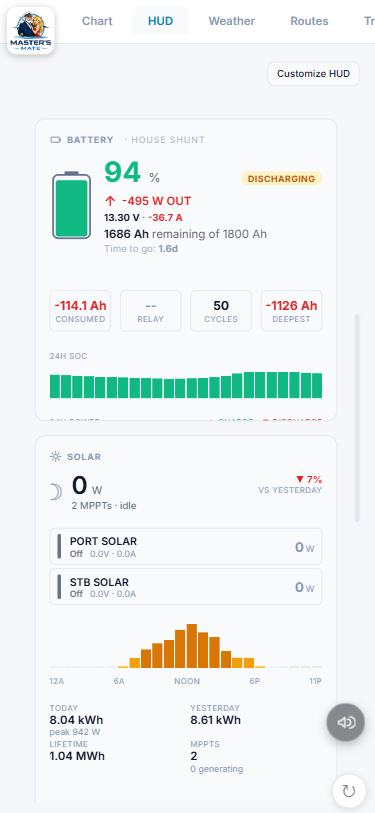Click the Solar sun icon
This screenshot has height=813, width=375.
pyautogui.click(x=55, y=457)
